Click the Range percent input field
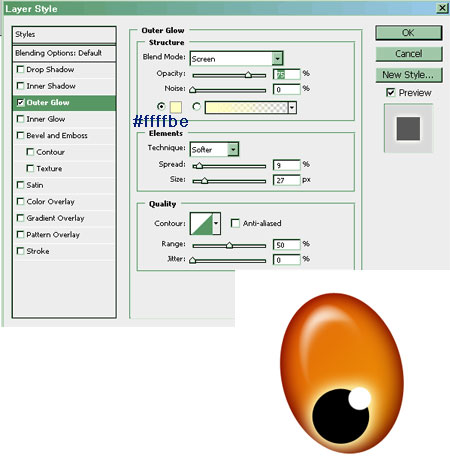This screenshot has height=476, width=450. (x=287, y=245)
